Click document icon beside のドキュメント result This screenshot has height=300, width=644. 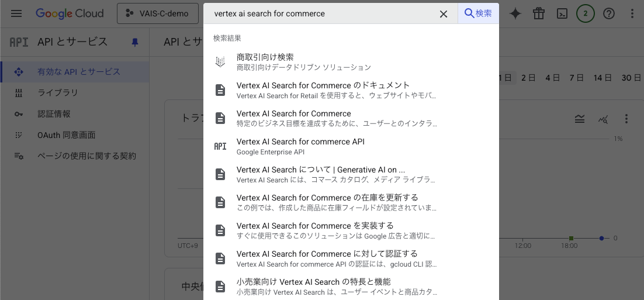[x=220, y=90]
